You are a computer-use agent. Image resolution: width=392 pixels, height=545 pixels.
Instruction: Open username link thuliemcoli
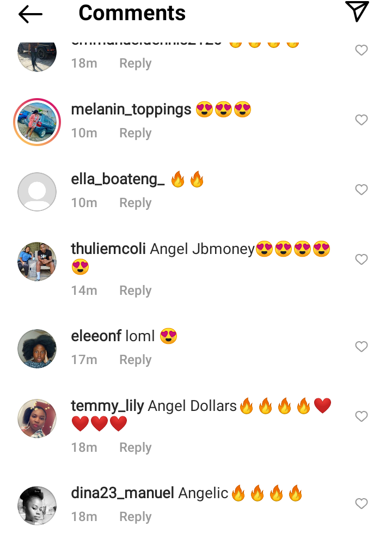(108, 249)
